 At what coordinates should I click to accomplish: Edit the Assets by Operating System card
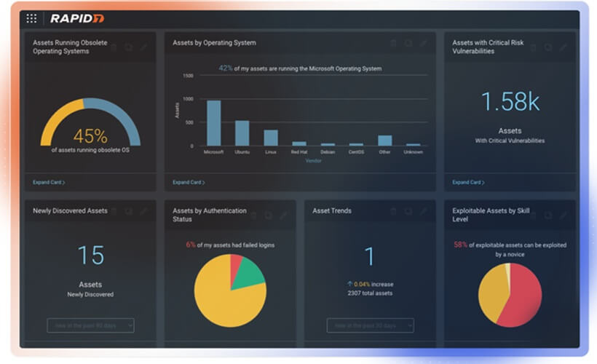tap(424, 44)
